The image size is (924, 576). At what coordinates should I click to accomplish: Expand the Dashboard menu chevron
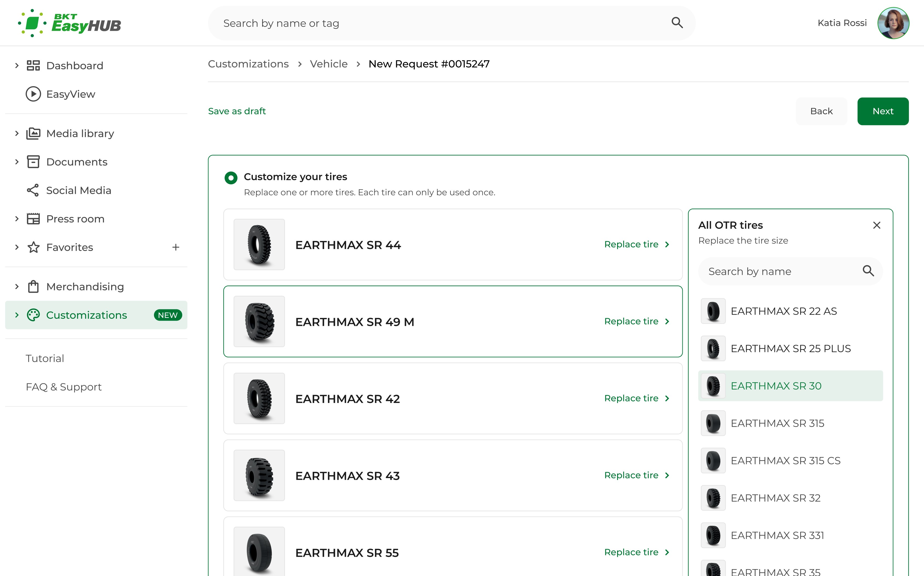17,66
